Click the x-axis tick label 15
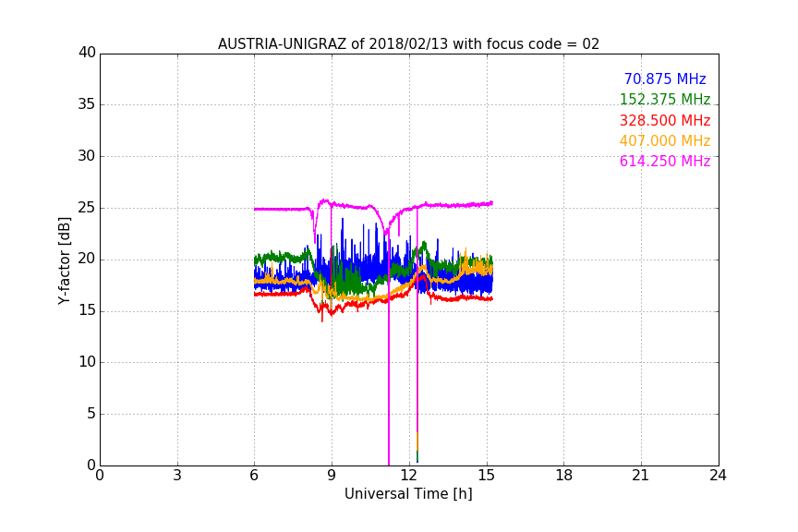 click(x=487, y=476)
